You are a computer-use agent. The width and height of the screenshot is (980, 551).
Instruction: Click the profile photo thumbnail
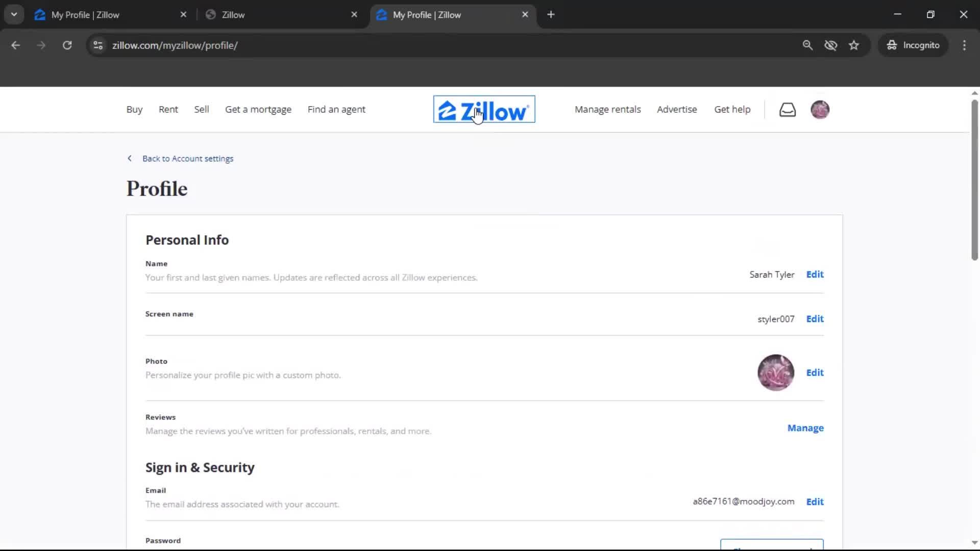click(x=776, y=372)
